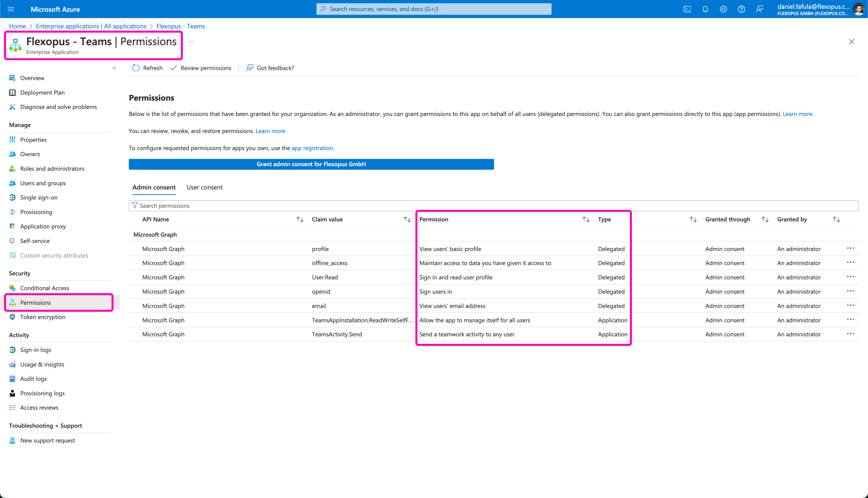Go to Enterprise applications breadcrumb link
Viewport: 868px width, 498px height.
(x=91, y=26)
